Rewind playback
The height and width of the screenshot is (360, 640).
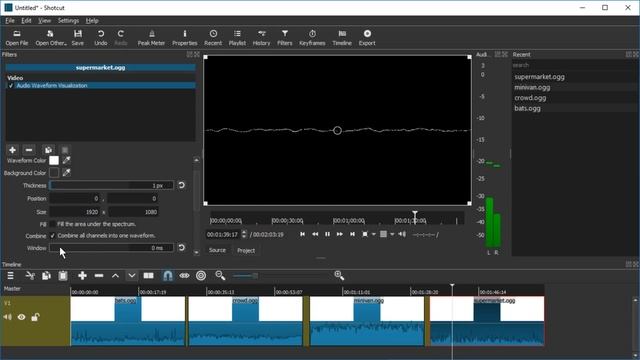point(315,234)
